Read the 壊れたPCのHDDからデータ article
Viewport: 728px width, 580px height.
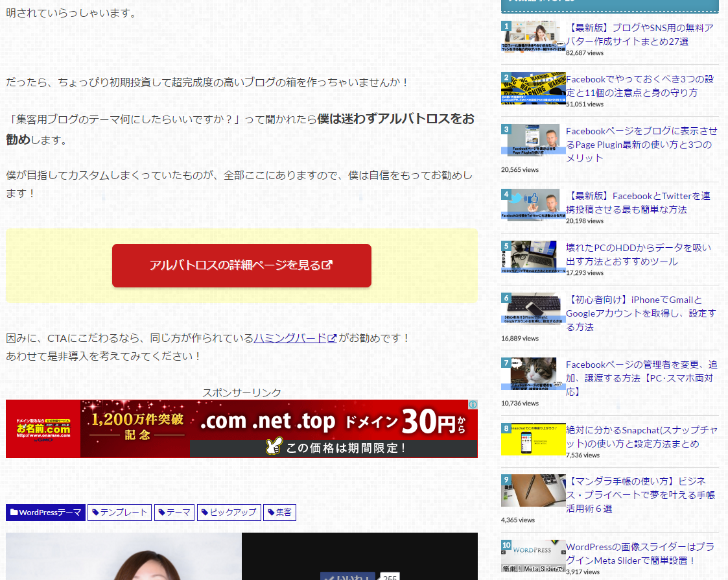[x=639, y=255]
